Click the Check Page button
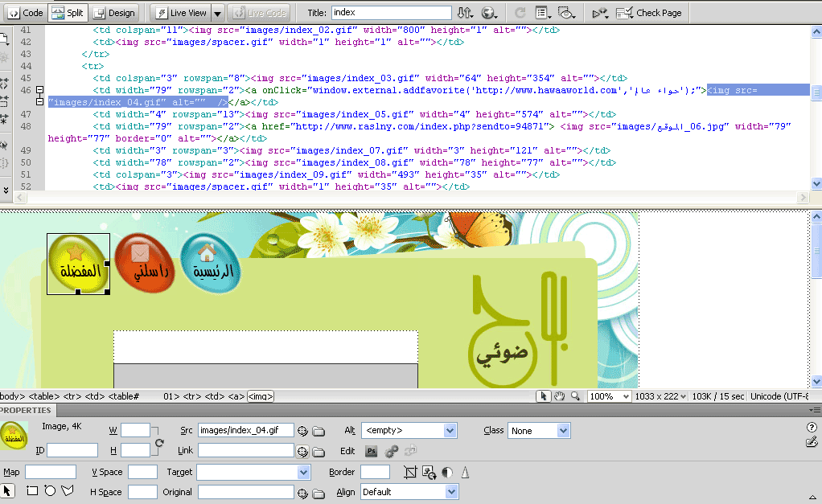 point(650,13)
